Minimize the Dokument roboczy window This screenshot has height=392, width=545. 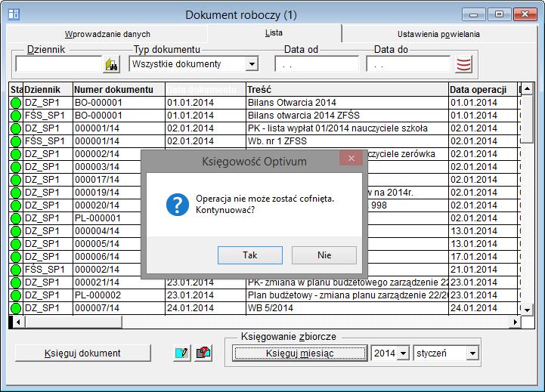pos(473,14)
